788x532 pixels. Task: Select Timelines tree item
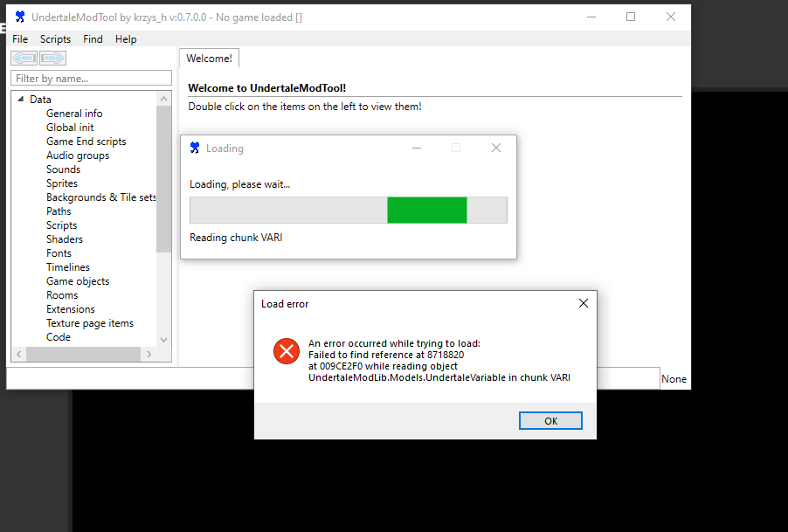(x=68, y=267)
